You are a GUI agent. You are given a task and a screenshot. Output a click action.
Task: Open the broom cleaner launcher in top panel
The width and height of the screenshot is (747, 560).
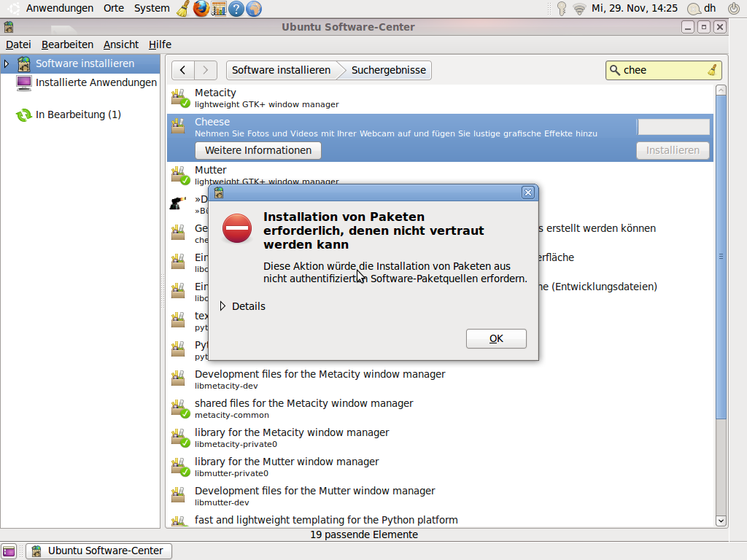coord(183,8)
